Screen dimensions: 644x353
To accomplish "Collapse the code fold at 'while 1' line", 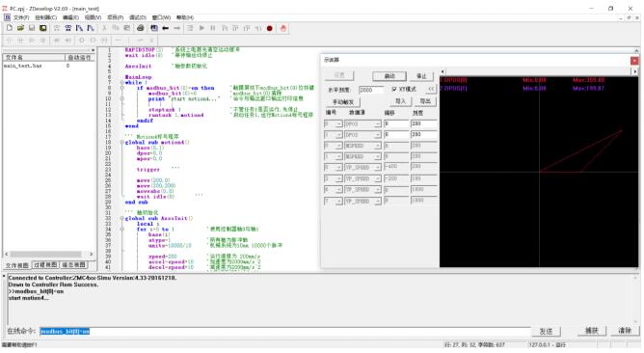I will pyautogui.click(x=122, y=82).
